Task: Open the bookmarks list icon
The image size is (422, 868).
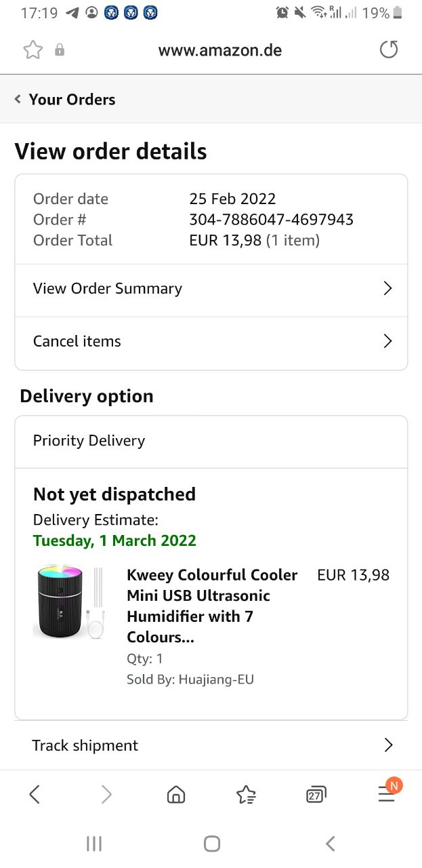Action: pyautogui.click(x=246, y=794)
